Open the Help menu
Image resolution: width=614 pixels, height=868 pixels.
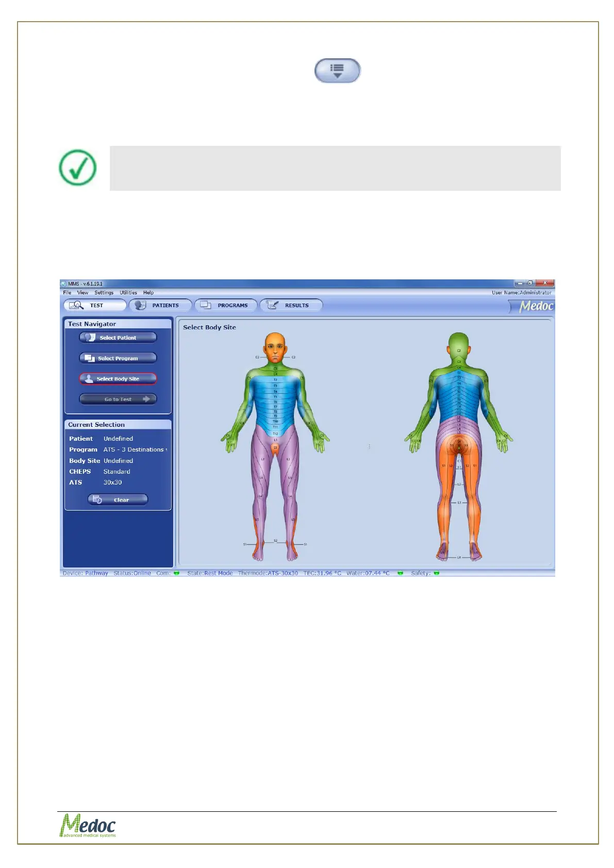tap(148, 292)
